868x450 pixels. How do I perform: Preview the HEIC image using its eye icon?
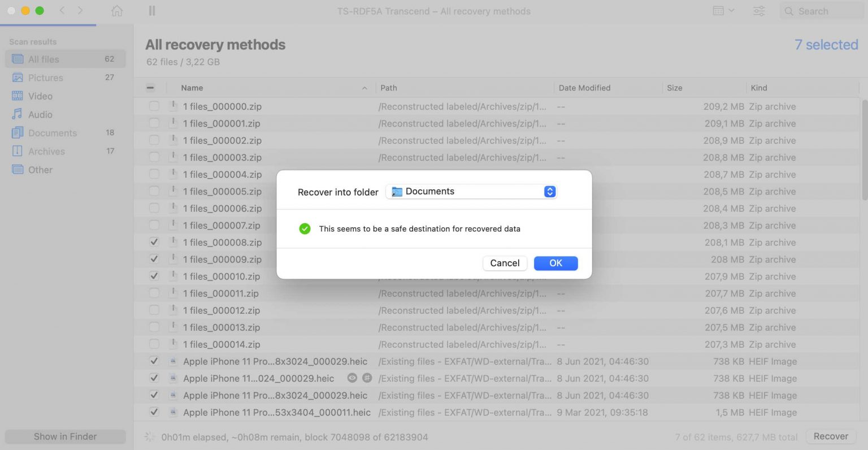click(x=352, y=378)
